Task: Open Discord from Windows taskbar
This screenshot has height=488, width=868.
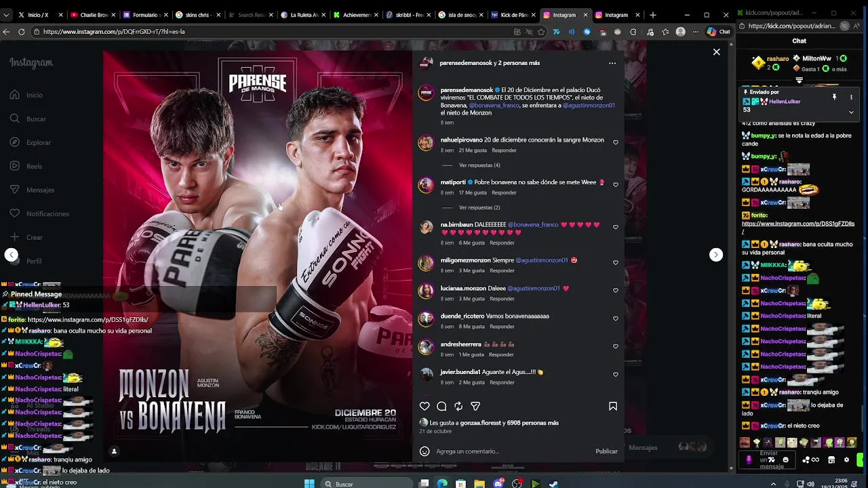Action: [x=498, y=483]
